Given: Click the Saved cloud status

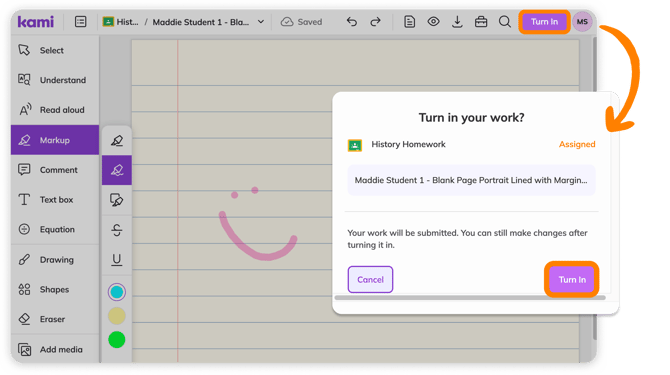Looking at the screenshot, I should pyautogui.click(x=301, y=22).
